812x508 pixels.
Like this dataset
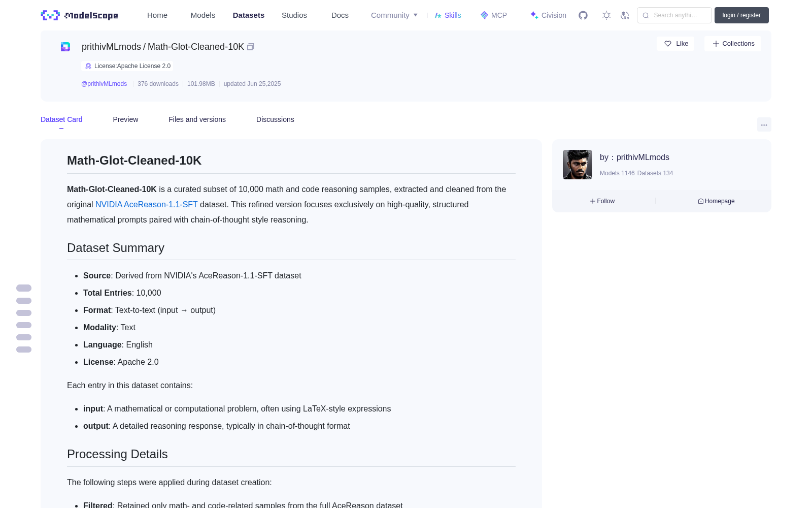click(676, 44)
